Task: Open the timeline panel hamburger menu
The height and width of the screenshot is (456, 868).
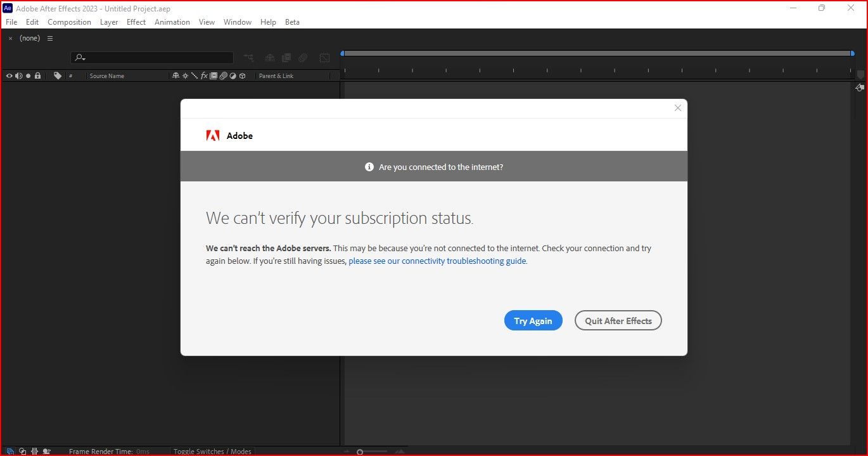Action: coord(50,38)
